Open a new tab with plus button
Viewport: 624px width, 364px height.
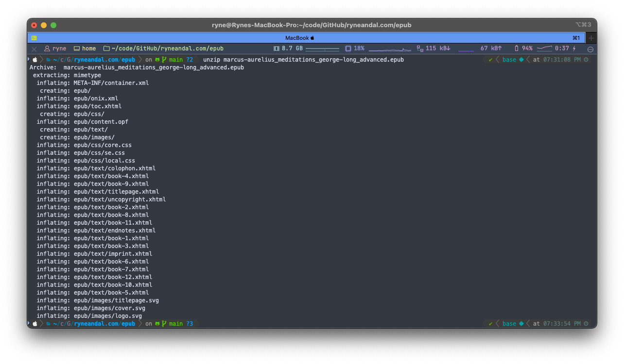tap(591, 38)
